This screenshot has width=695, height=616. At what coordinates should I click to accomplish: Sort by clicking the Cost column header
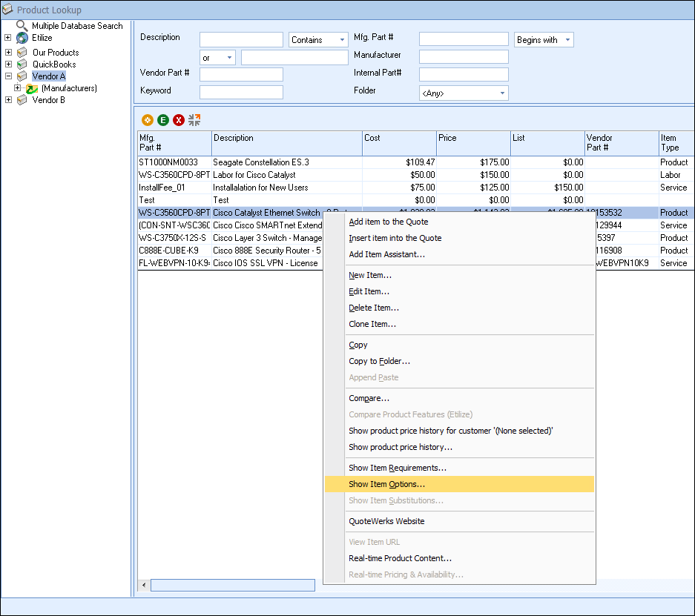coord(399,142)
